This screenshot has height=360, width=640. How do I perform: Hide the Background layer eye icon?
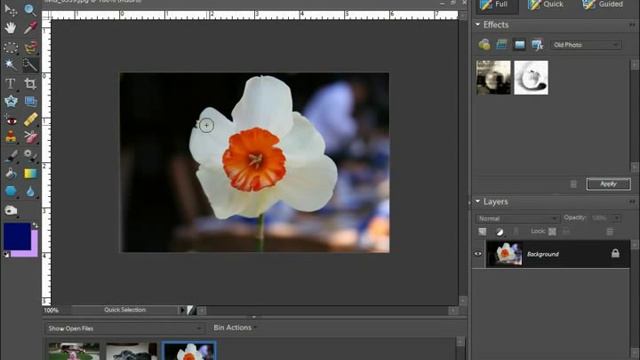(x=478, y=254)
